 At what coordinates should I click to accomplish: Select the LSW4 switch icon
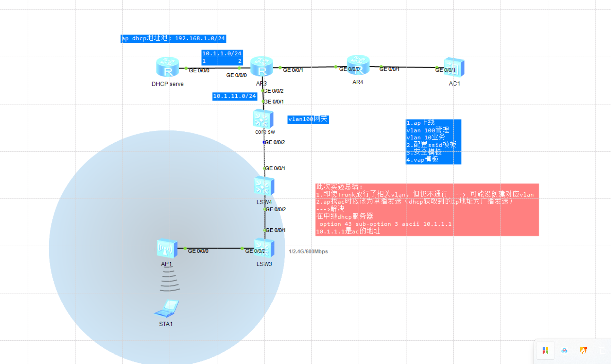(x=264, y=186)
